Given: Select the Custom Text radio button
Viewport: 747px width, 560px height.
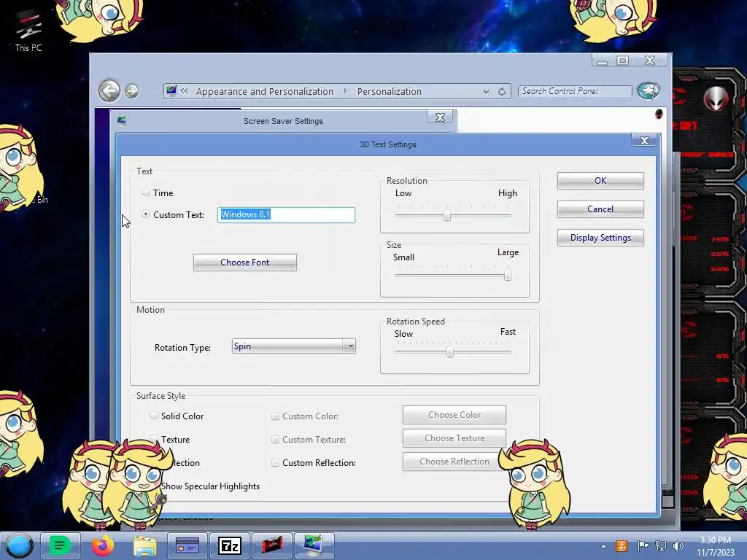Looking at the screenshot, I should point(146,214).
